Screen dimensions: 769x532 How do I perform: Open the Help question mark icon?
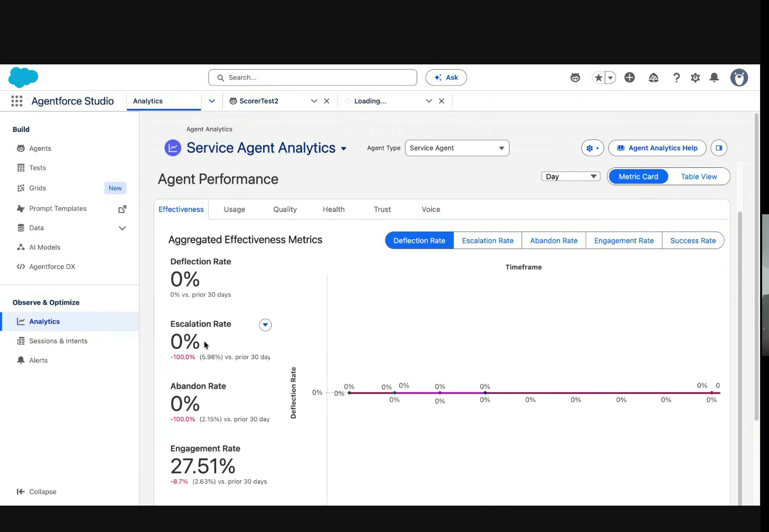click(x=676, y=78)
